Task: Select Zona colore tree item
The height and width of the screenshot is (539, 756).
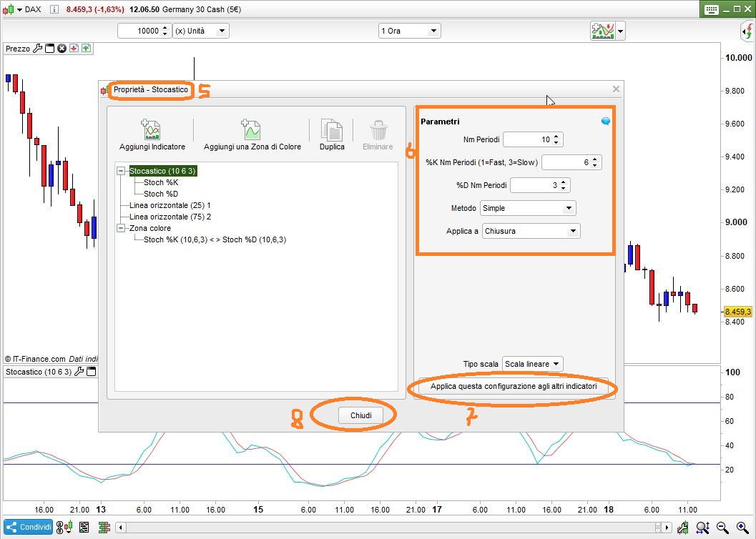Action: click(150, 228)
